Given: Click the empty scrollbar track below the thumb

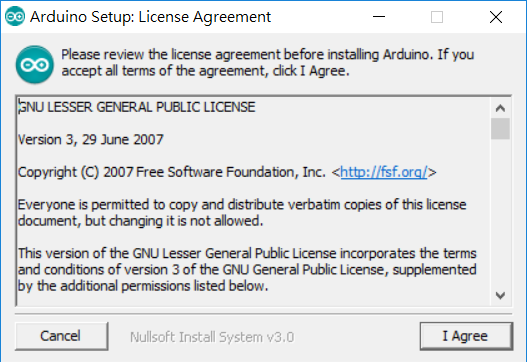Looking at the screenshot, I should pos(500,212).
